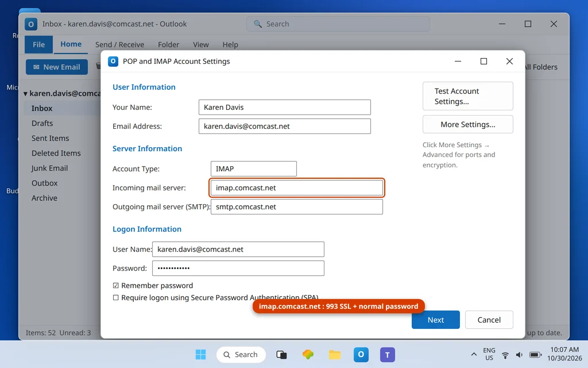
Task: Click the Outlook icon in the taskbar
Action: pyautogui.click(x=361, y=354)
